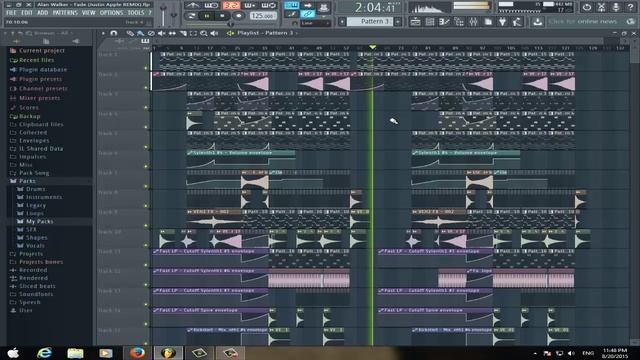Open the ADD menu
Image resolution: width=640 pixels, height=360 pixels.
pyautogui.click(x=42, y=13)
